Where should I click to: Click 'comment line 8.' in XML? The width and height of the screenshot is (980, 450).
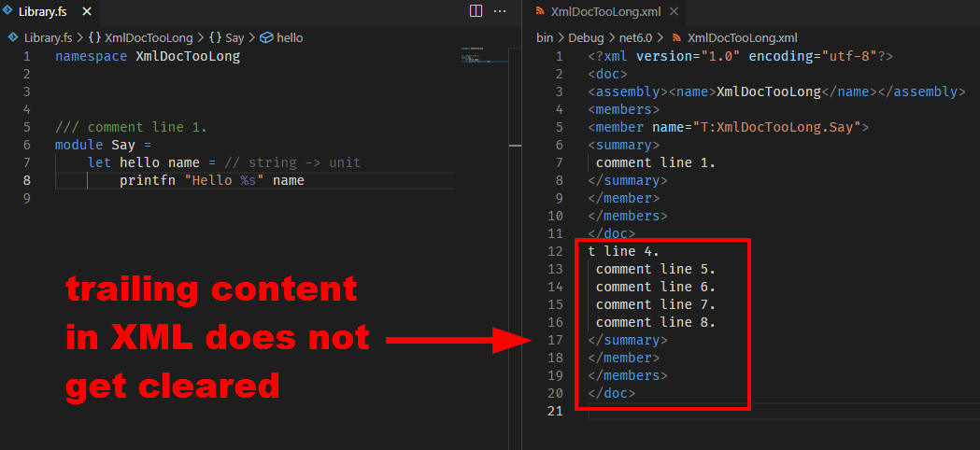point(656,322)
